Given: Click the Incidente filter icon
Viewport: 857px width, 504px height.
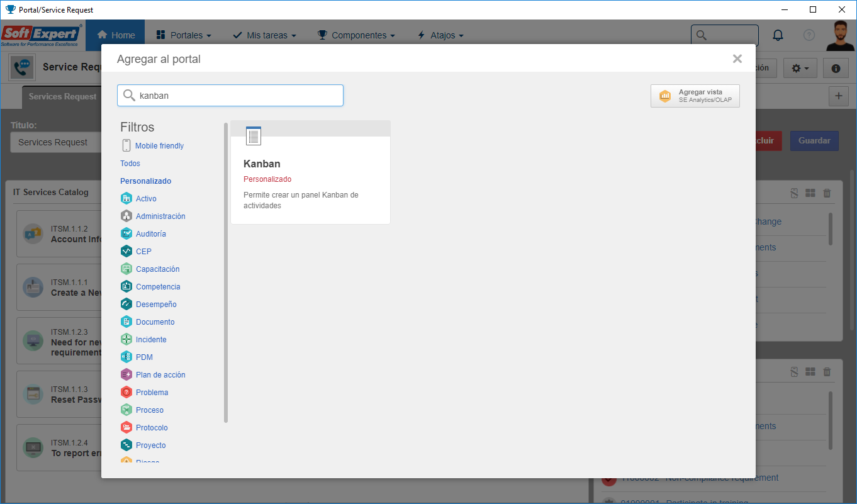Looking at the screenshot, I should [x=126, y=339].
